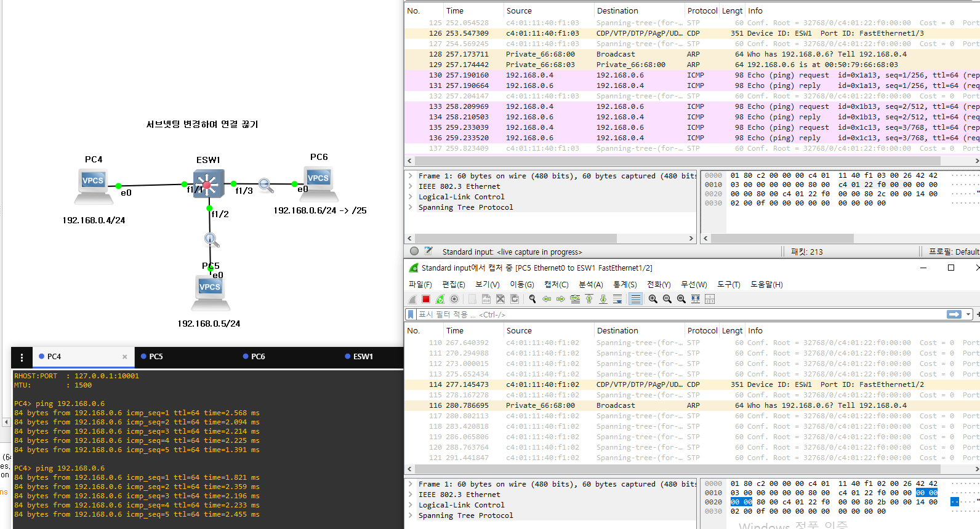Click the display filter bookmark icon

(411, 314)
